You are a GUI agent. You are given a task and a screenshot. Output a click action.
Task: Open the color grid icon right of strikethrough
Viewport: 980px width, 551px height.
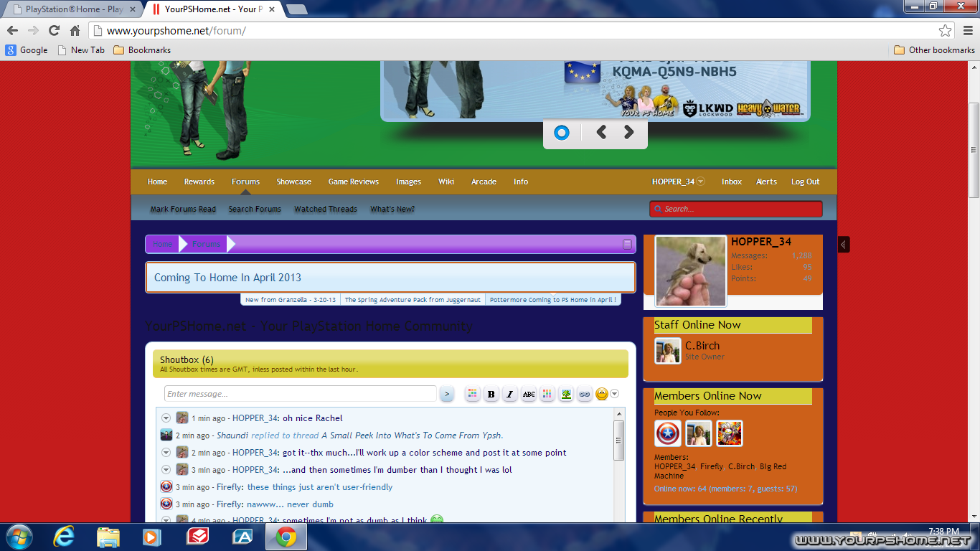point(547,394)
